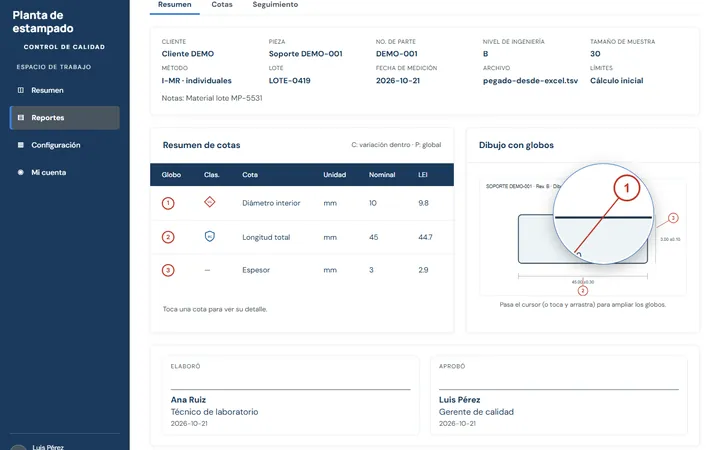The image size is (720, 450).
Task: Click balloon 1 in the cotas table
Action: [x=168, y=203]
